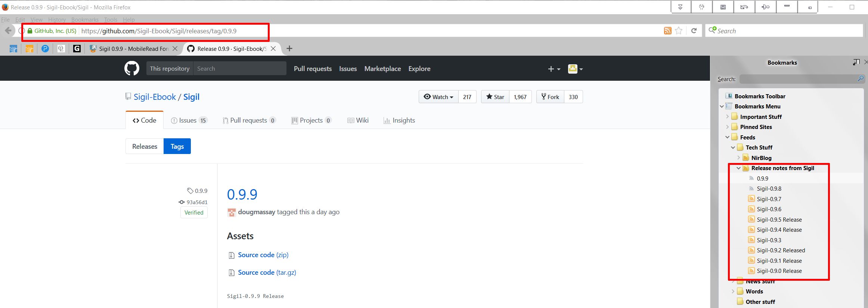Open the Wiki repository tab
Screen dimensions: 868x308
tap(358, 120)
